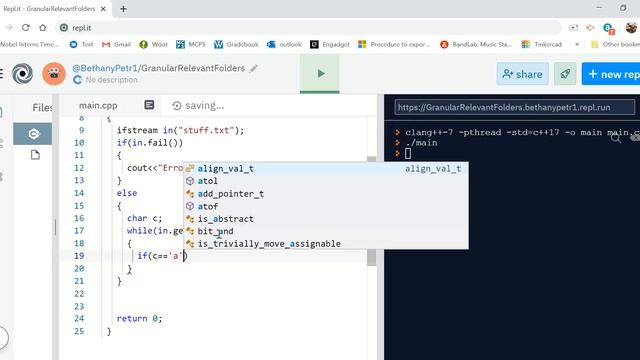Open the Woot bookmark
The image size is (640, 360).
tap(153, 44)
